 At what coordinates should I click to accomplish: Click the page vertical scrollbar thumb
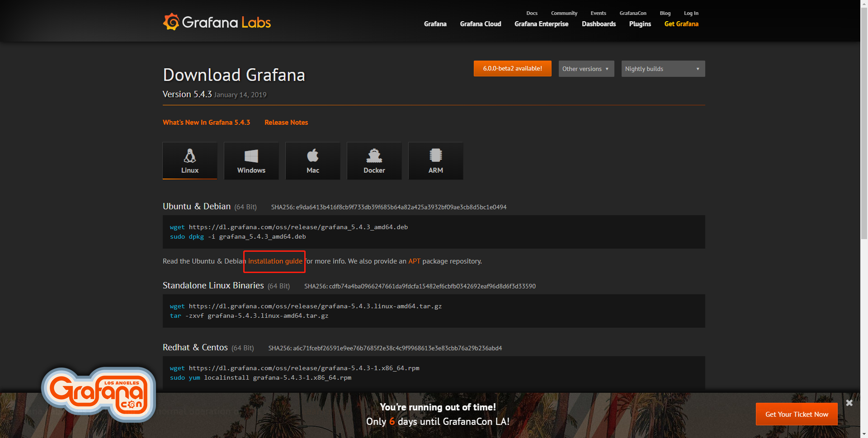point(864,123)
